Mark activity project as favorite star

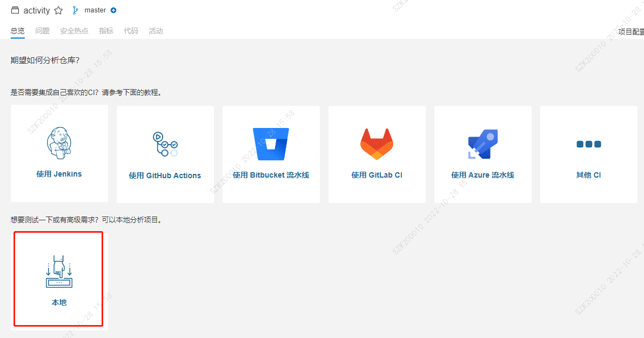pos(58,10)
